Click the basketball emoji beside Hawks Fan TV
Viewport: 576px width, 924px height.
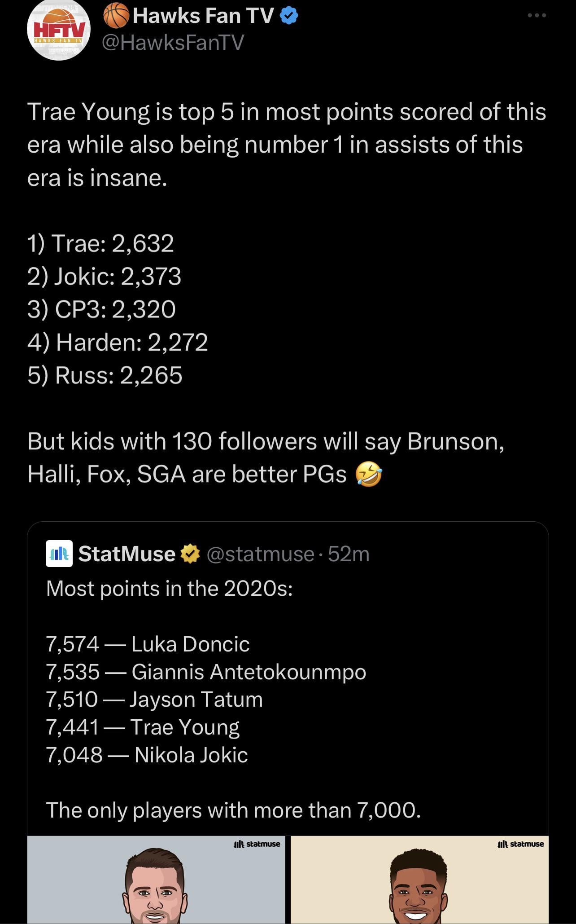tap(116, 17)
